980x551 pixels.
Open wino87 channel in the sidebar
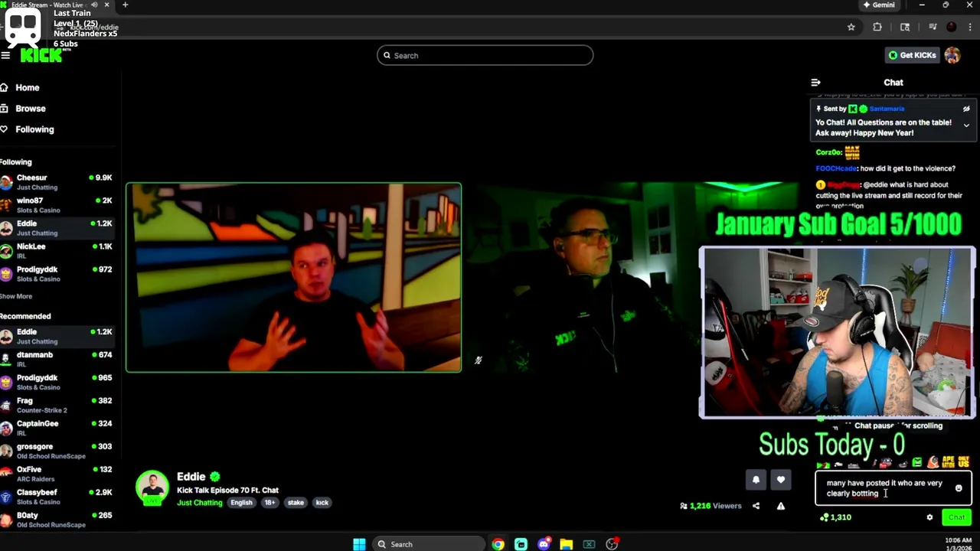click(x=57, y=205)
